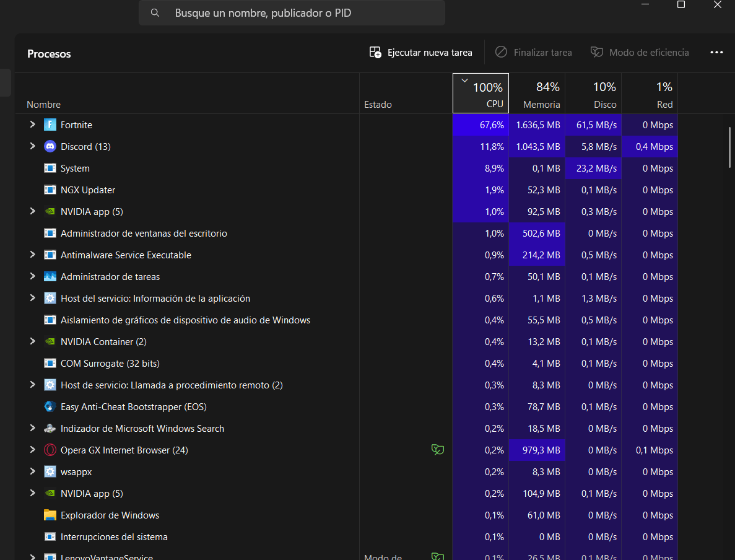The image size is (735, 560).
Task: Click the Fortnite app icon
Action: coord(50,125)
